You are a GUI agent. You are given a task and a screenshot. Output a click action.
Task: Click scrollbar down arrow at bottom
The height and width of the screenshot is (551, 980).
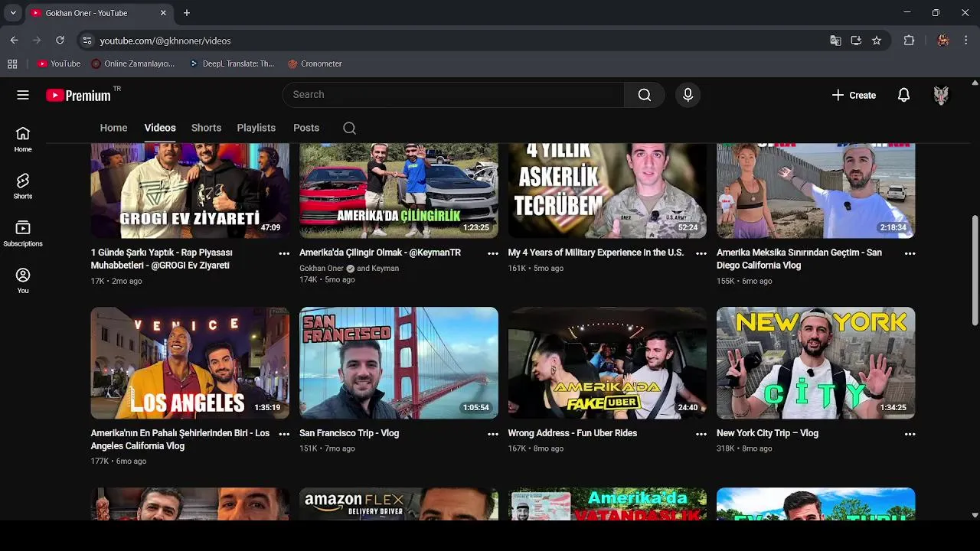(x=975, y=515)
